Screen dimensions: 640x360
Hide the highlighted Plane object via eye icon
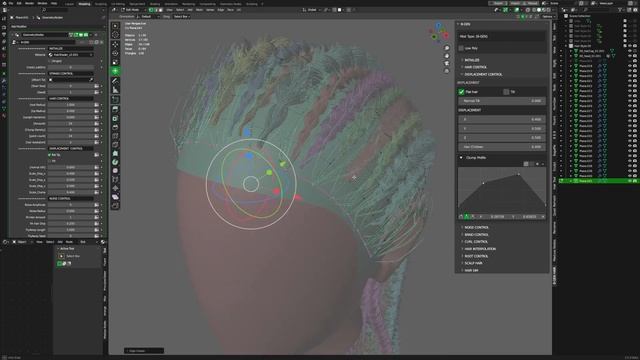click(x=630, y=181)
